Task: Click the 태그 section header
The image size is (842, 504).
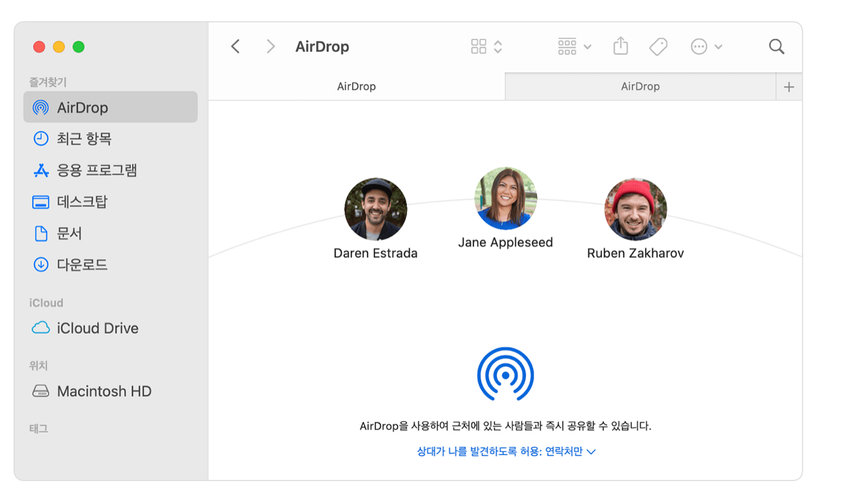Action: click(x=38, y=429)
